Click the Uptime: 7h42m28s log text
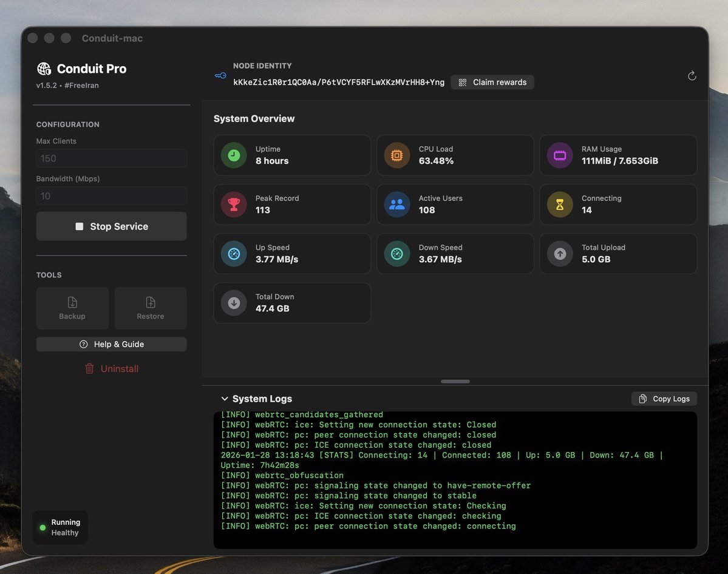This screenshot has height=574, width=728. (x=260, y=465)
